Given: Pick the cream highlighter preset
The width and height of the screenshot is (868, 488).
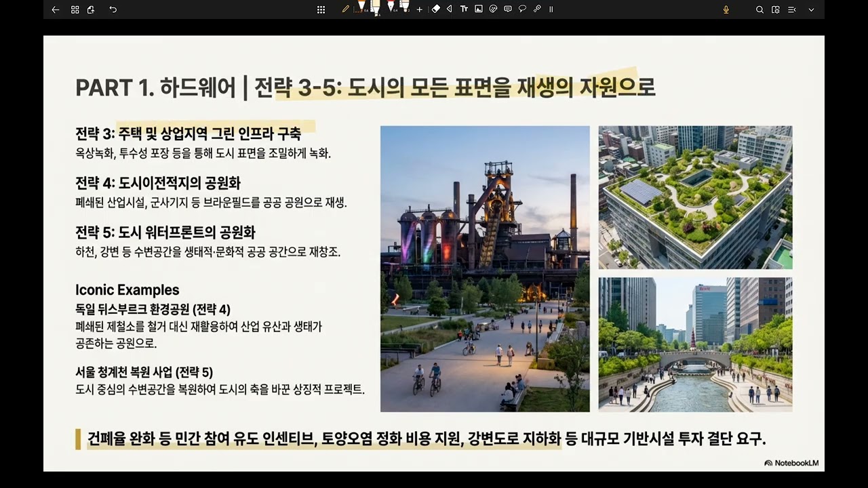Looking at the screenshot, I should [376, 7].
